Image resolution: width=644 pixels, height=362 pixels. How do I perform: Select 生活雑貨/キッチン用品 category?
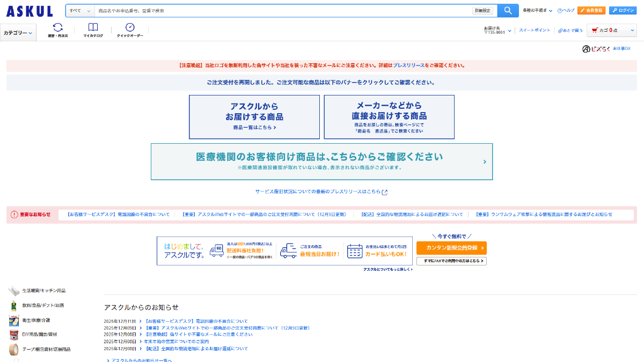(x=43, y=291)
